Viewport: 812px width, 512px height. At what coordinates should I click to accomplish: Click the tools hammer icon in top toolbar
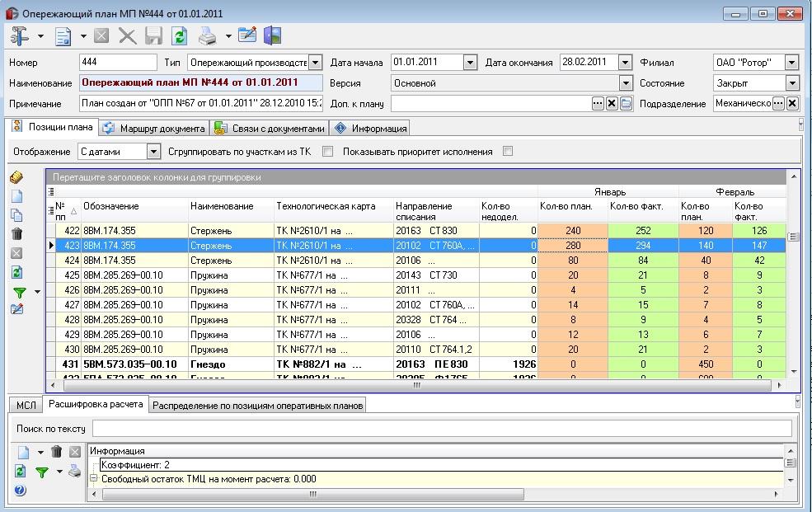tap(20, 36)
